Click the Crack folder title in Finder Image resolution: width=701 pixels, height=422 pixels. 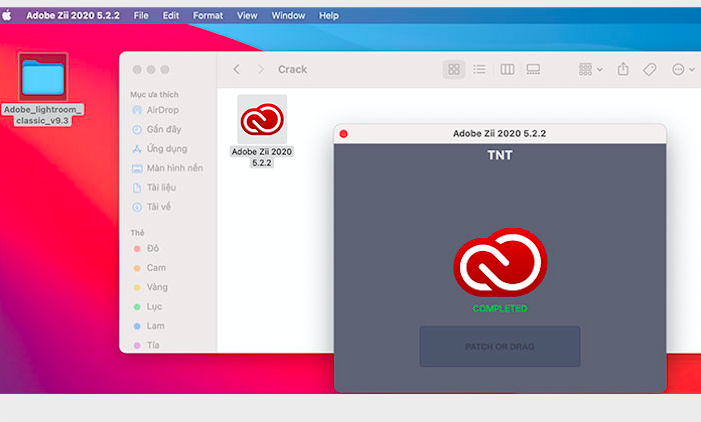[x=292, y=69]
